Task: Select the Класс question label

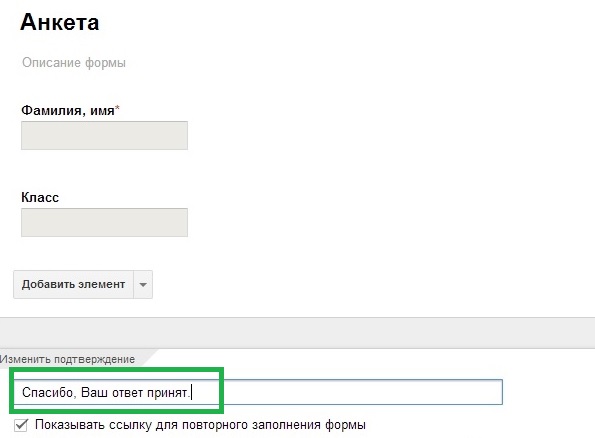Action: [40, 197]
